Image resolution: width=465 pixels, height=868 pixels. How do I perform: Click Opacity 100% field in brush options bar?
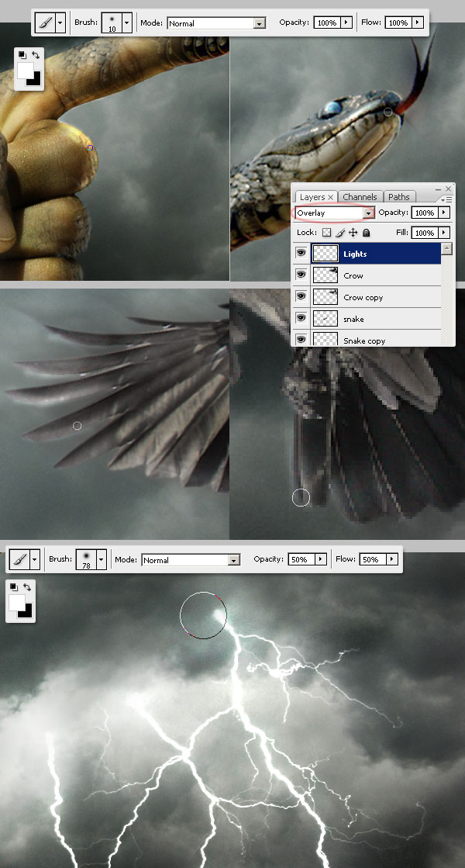point(327,22)
